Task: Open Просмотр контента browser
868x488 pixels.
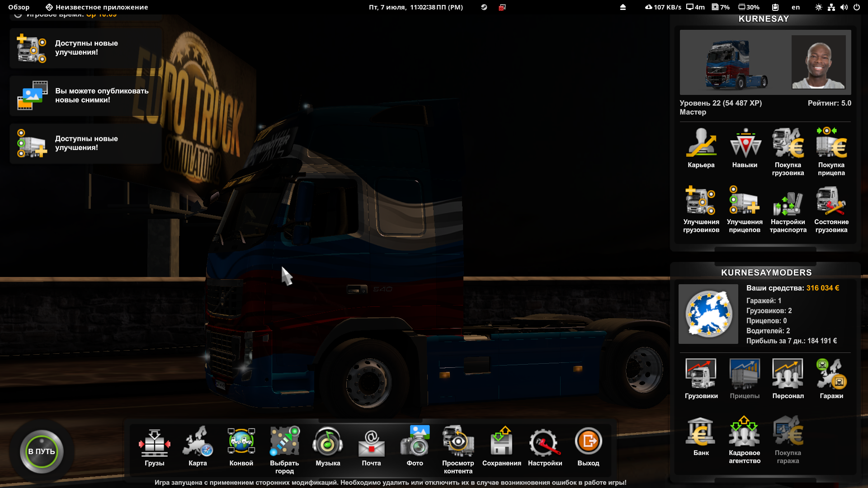Action: coord(458,441)
